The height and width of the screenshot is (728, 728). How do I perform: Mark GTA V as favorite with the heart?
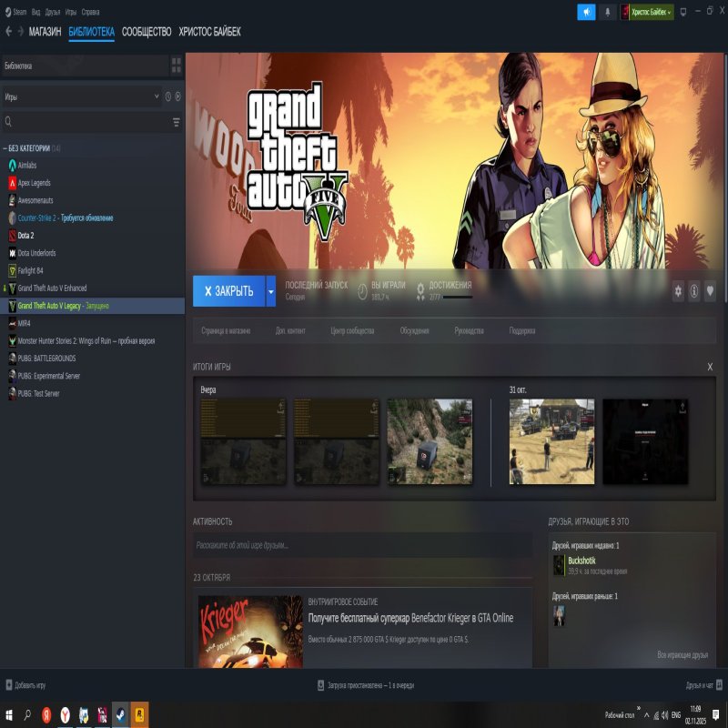(x=712, y=291)
